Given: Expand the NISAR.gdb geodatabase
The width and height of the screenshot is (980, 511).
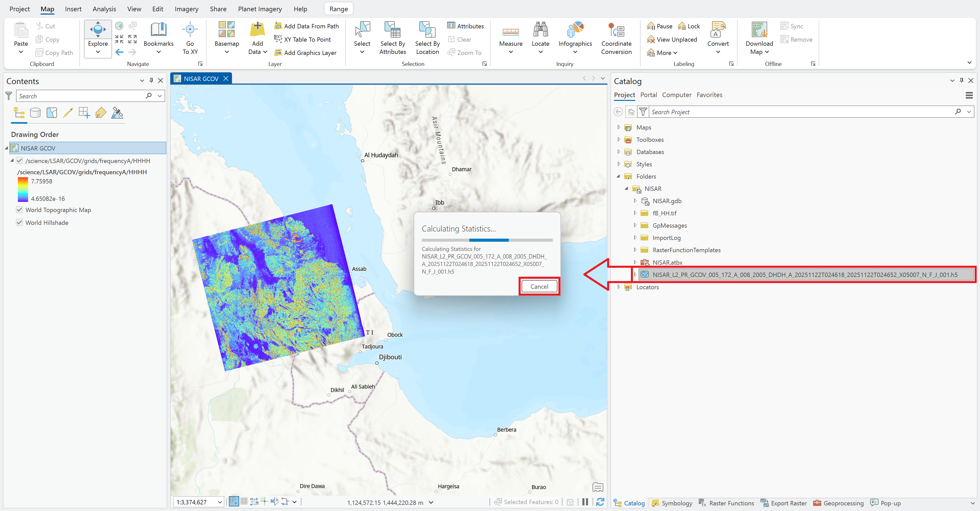Looking at the screenshot, I should [x=636, y=201].
